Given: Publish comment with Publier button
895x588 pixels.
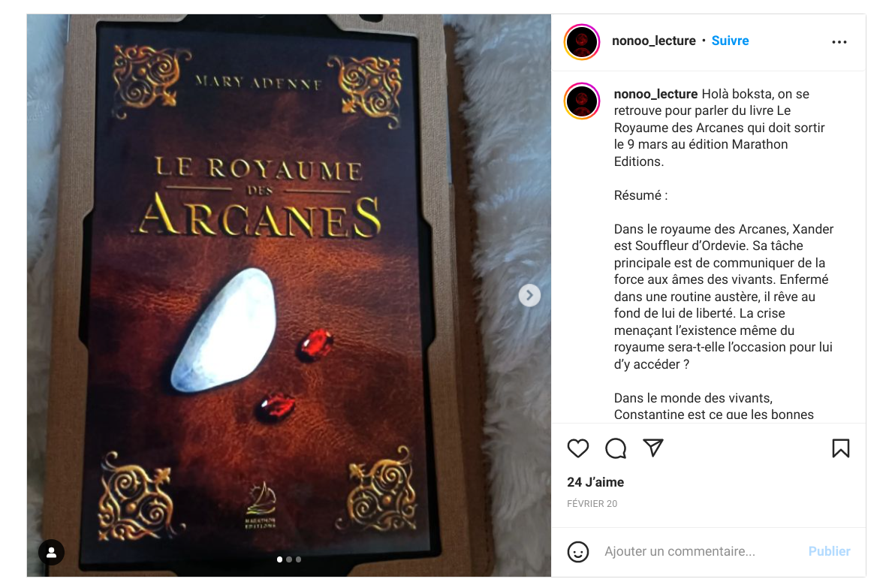Looking at the screenshot, I should point(829,551).
